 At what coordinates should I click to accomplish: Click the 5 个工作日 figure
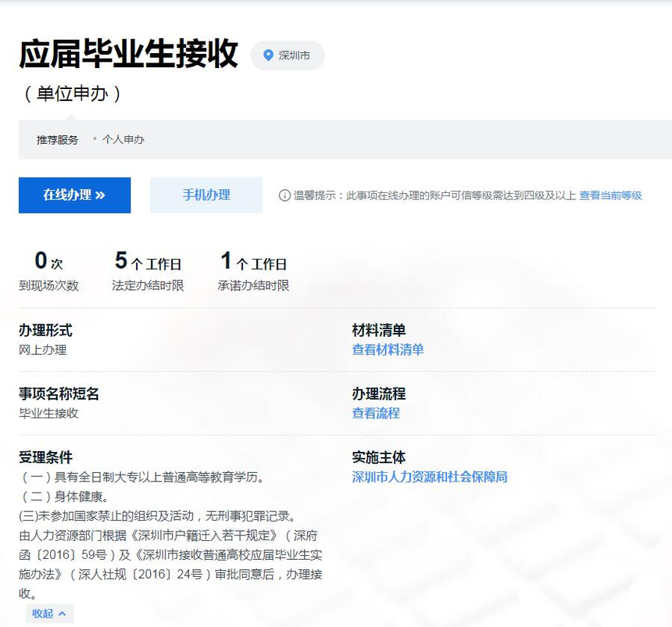(x=148, y=261)
